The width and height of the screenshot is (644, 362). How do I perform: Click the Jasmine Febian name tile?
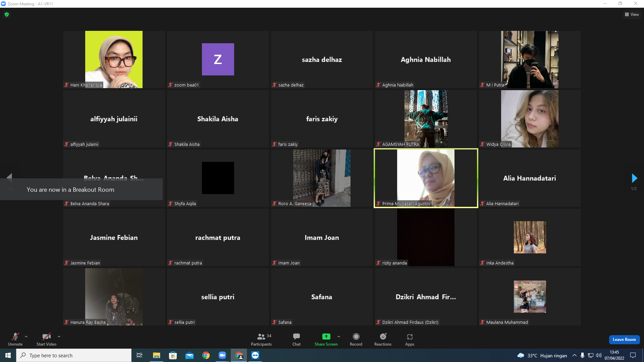point(114,237)
